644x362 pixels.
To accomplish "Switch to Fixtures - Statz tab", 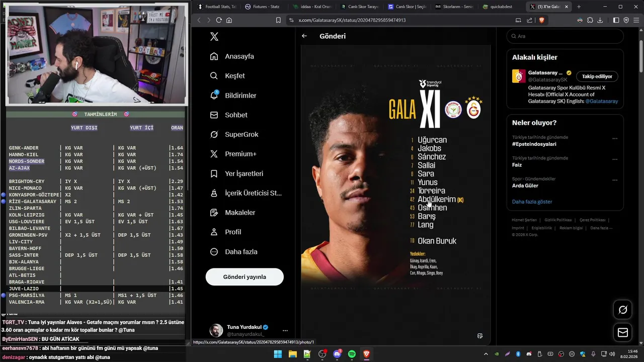I will point(263,7).
